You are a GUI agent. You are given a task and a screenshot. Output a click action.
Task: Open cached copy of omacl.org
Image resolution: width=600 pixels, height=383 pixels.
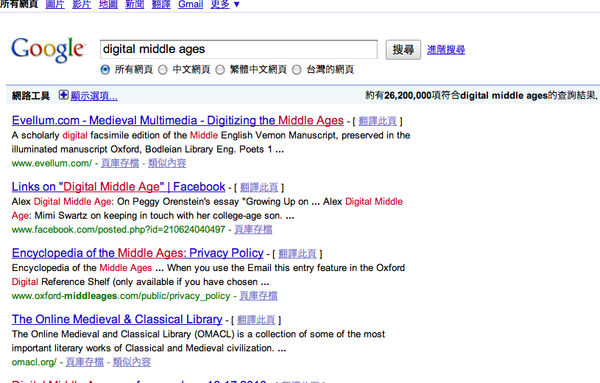click(x=85, y=362)
